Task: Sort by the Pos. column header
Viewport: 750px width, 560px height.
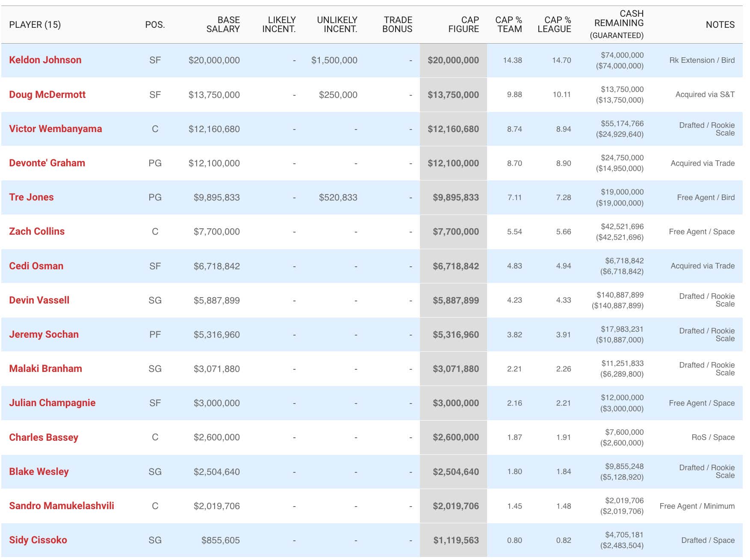Action: point(155,25)
